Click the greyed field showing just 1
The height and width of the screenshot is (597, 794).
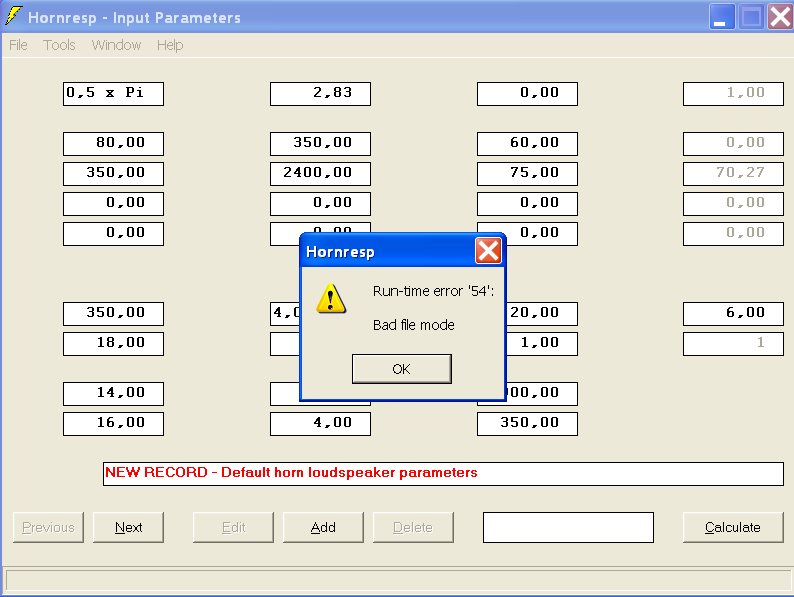(x=733, y=344)
